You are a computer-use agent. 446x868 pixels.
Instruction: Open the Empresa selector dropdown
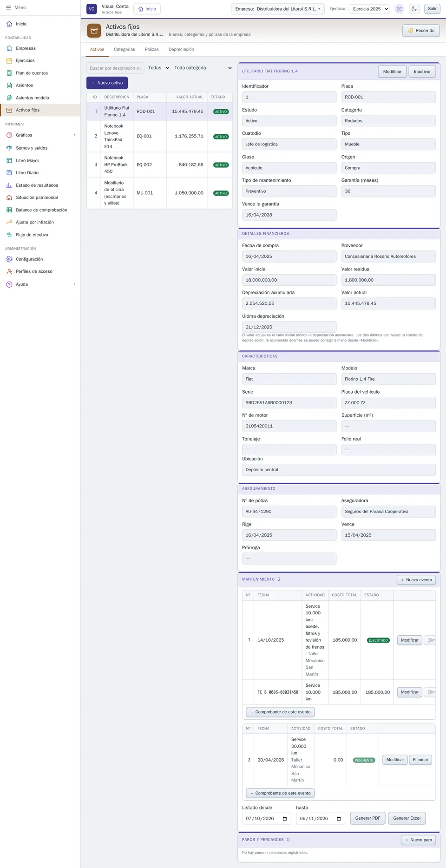(278, 9)
